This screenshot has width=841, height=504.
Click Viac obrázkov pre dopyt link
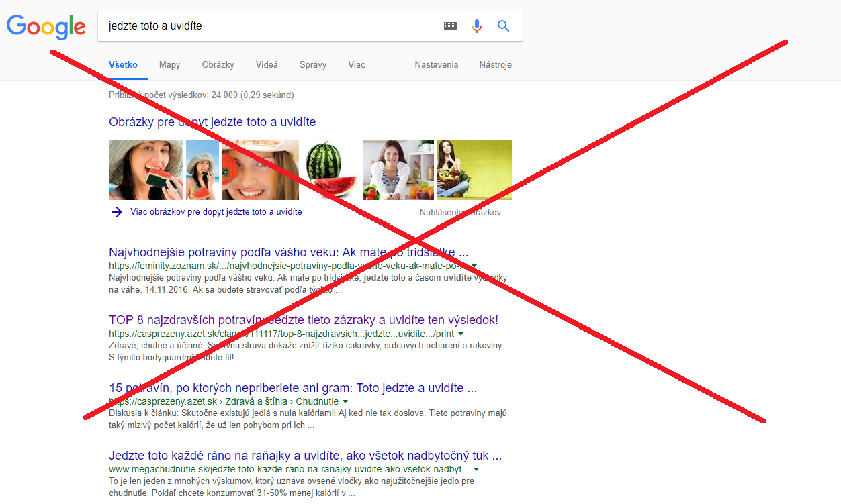point(216,212)
